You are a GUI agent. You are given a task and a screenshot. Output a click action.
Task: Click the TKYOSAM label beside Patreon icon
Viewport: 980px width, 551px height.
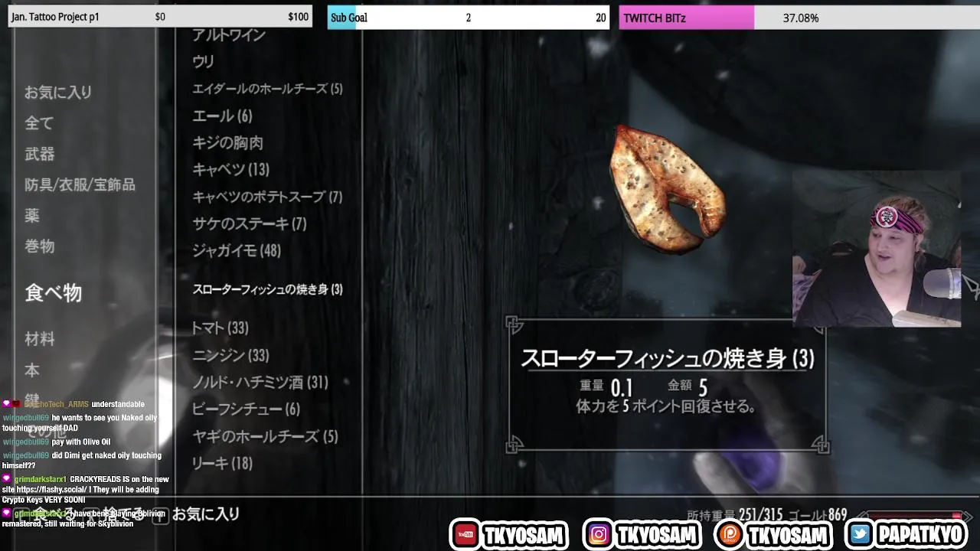789,536
